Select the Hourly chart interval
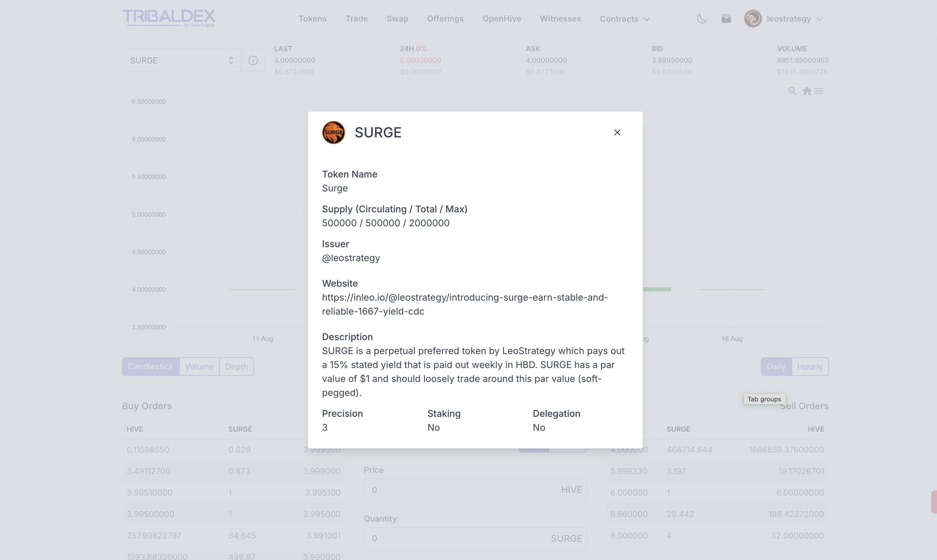 click(x=809, y=367)
